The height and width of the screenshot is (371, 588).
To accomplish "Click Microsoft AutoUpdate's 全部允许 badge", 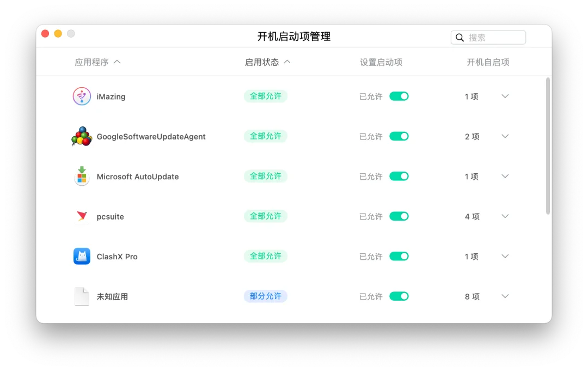I will [x=266, y=176].
